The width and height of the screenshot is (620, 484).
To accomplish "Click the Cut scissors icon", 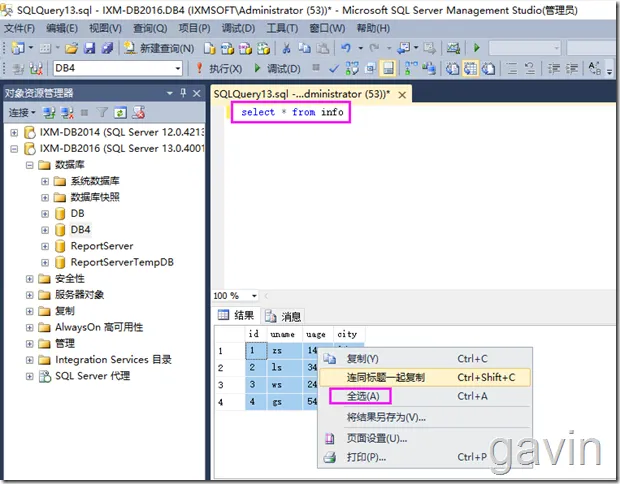I will click(x=286, y=48).
